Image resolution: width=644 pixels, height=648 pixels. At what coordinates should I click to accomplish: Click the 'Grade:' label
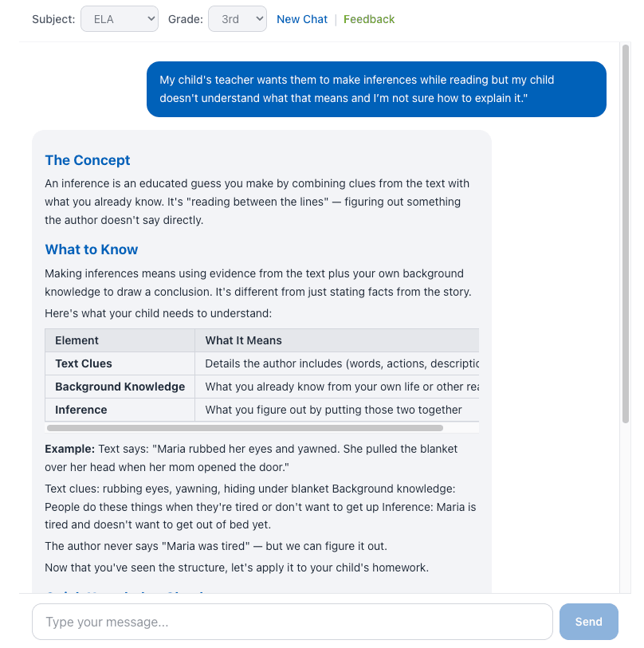pyautogui.click(x=186, y=19)
